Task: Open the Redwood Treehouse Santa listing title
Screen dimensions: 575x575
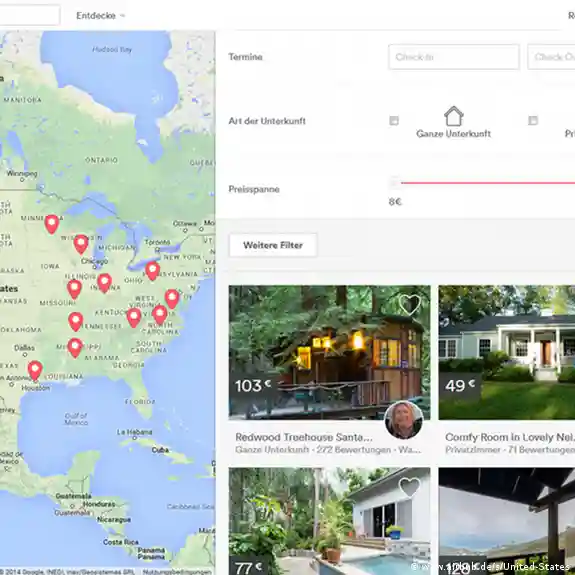Action: pos(304,437)
